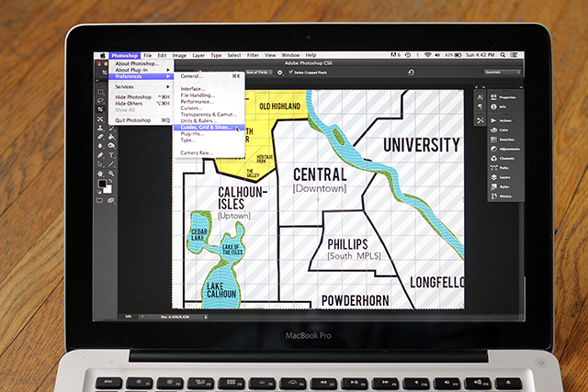Open the Swatches panel
Image resolution: width=588 pixels, height=392 pixels.
(x=503, y=140)
